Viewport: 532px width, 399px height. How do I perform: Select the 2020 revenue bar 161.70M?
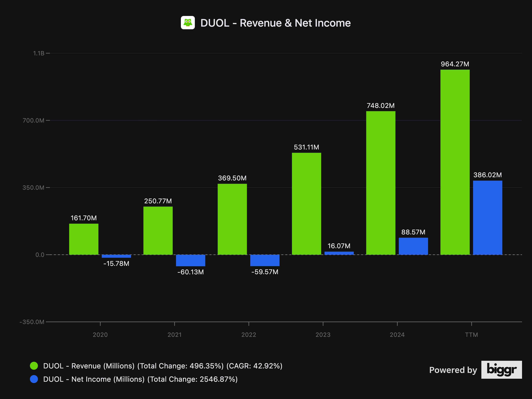pos(84,239)
